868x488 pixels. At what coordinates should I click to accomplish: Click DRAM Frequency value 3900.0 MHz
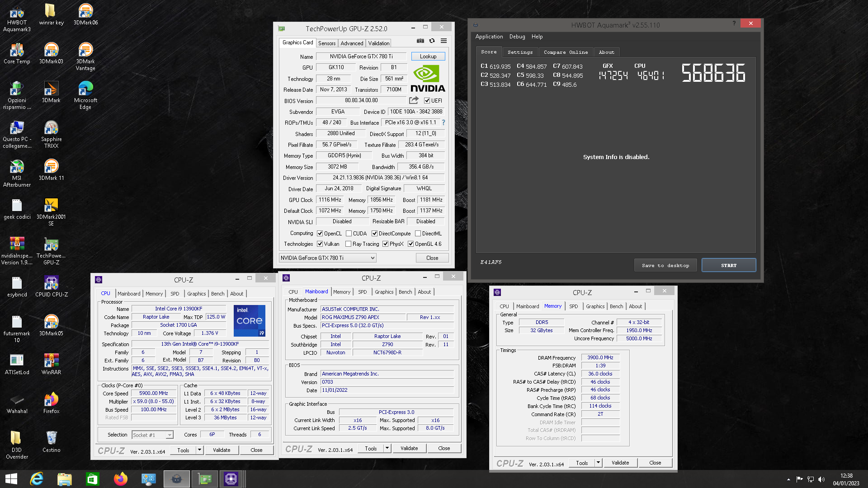(600, 357)
